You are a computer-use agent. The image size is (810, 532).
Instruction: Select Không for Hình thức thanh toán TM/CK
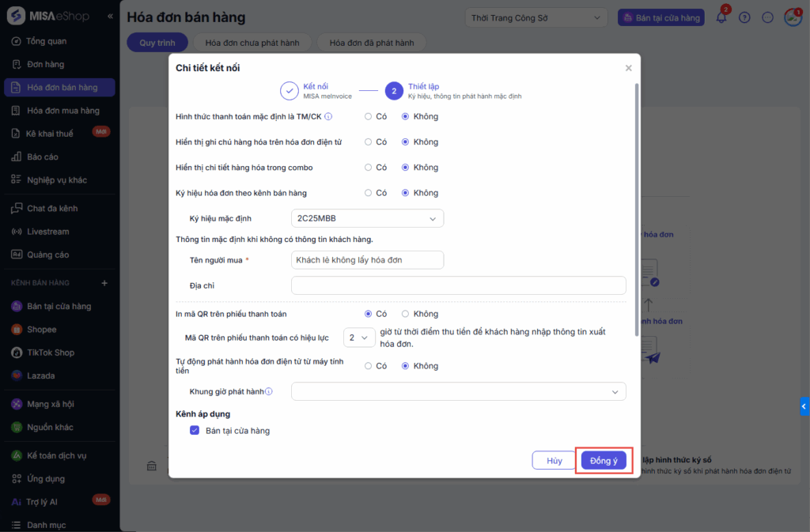[405, 117]
